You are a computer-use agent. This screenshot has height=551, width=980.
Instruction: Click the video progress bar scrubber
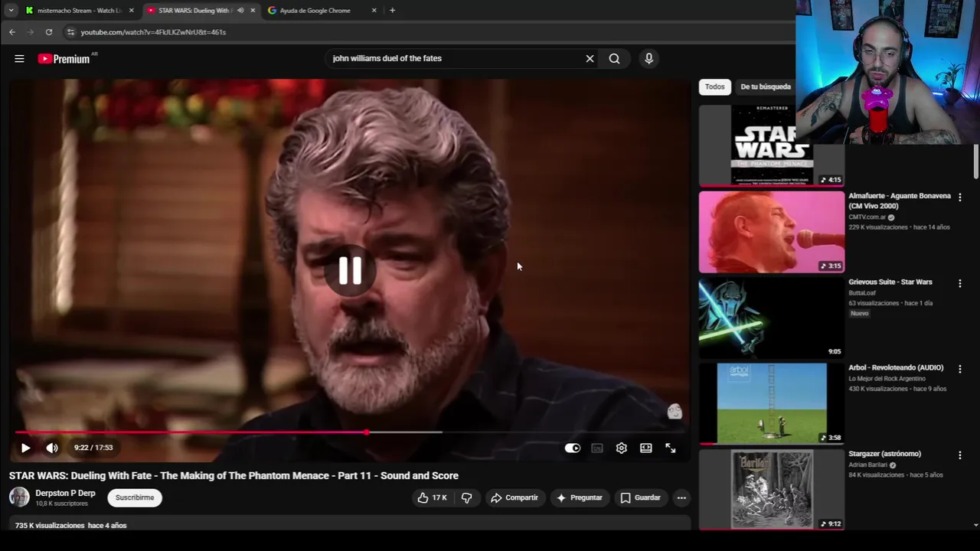(367, 432)
